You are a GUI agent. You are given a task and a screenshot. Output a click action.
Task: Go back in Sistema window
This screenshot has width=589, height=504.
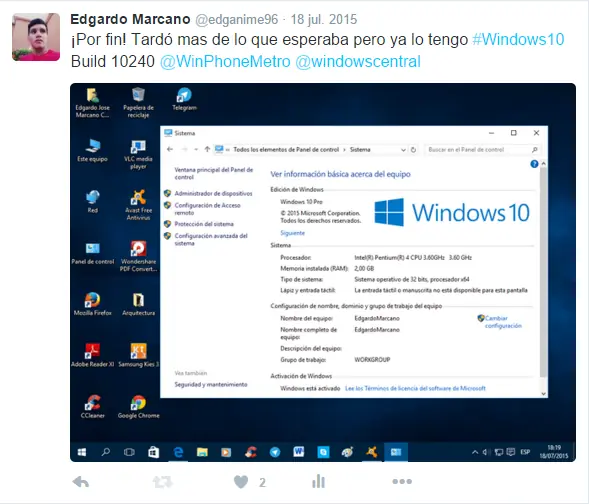170,149
